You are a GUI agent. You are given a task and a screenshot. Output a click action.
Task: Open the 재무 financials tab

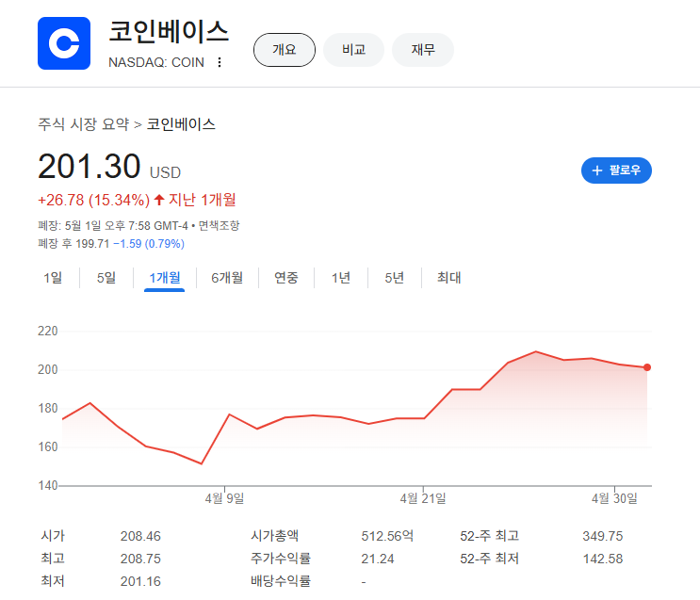point(423,50)
